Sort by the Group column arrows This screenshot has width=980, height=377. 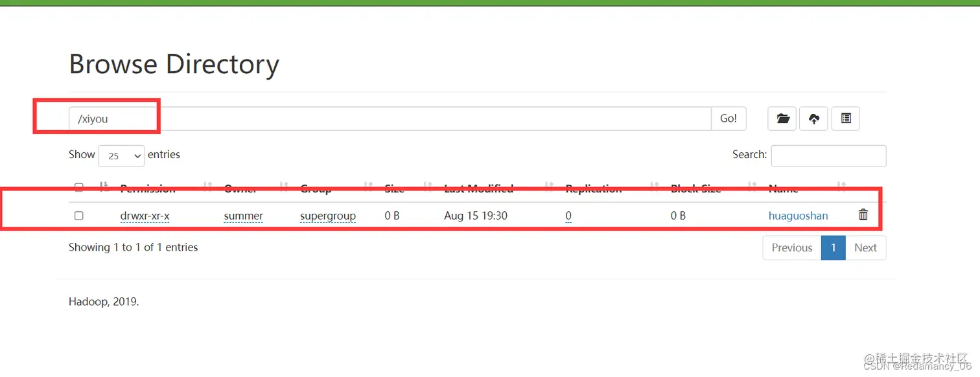pos(368,187)
